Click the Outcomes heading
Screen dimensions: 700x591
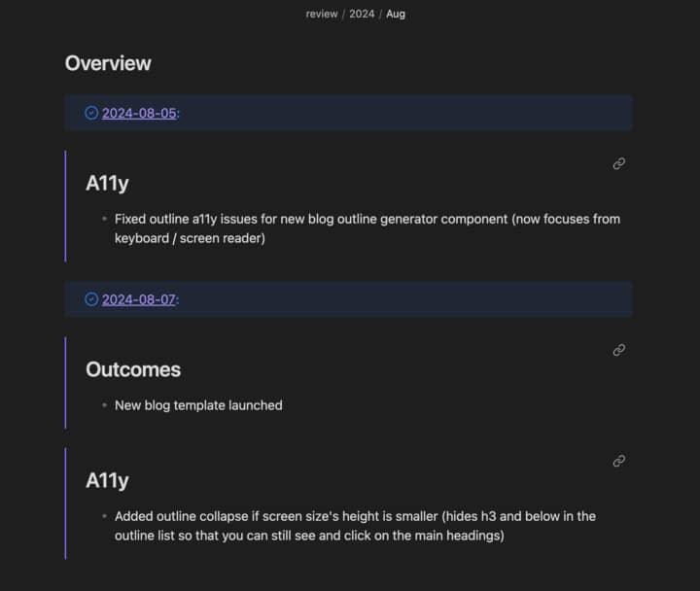tap(133, 369)
